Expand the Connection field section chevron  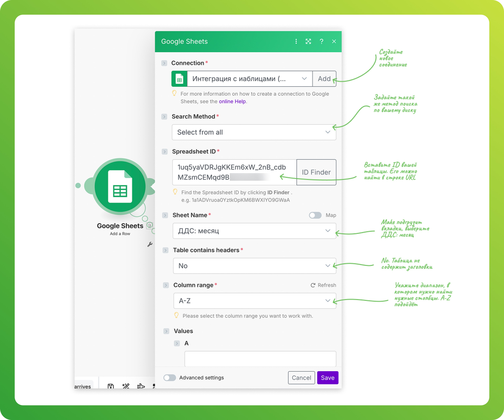point(164,63)
